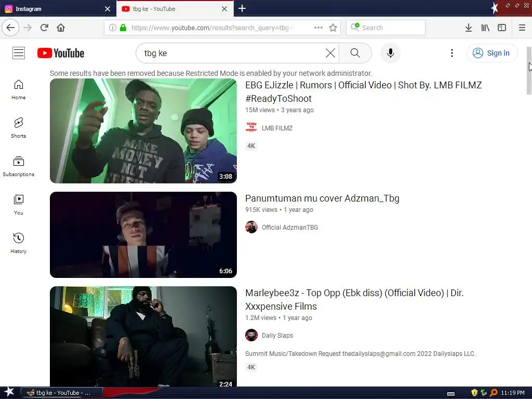This screenshot has width=532, height=399.
Task: Open the You sidebar section
Action: click(18, 205)
